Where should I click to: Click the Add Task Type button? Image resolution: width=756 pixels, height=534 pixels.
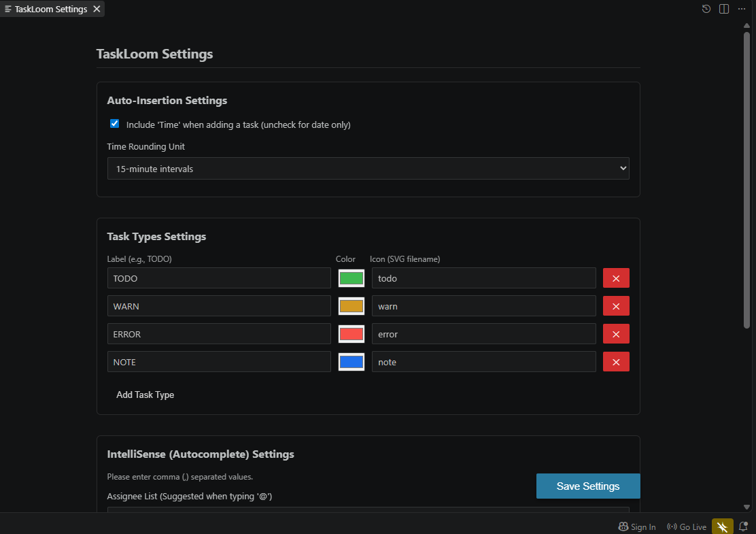pyautogui.click(x=145, y=395)
